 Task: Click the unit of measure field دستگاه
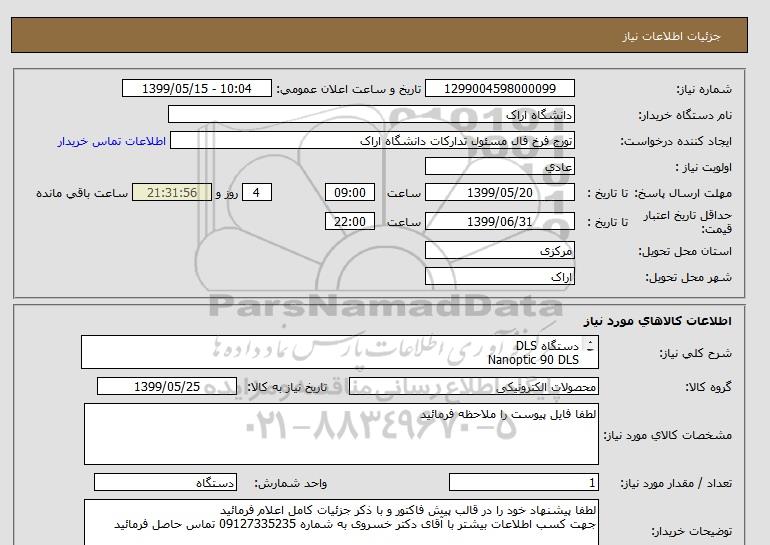165,483
